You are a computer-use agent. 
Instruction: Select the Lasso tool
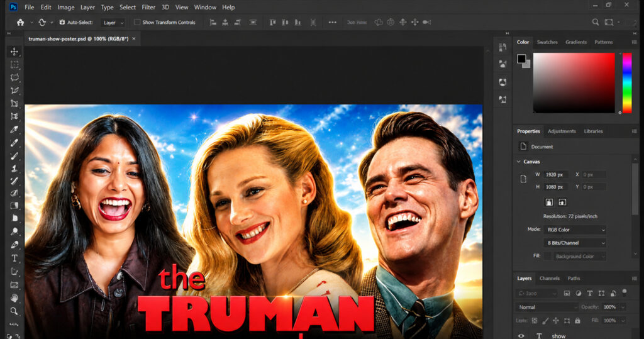point(14,77)
